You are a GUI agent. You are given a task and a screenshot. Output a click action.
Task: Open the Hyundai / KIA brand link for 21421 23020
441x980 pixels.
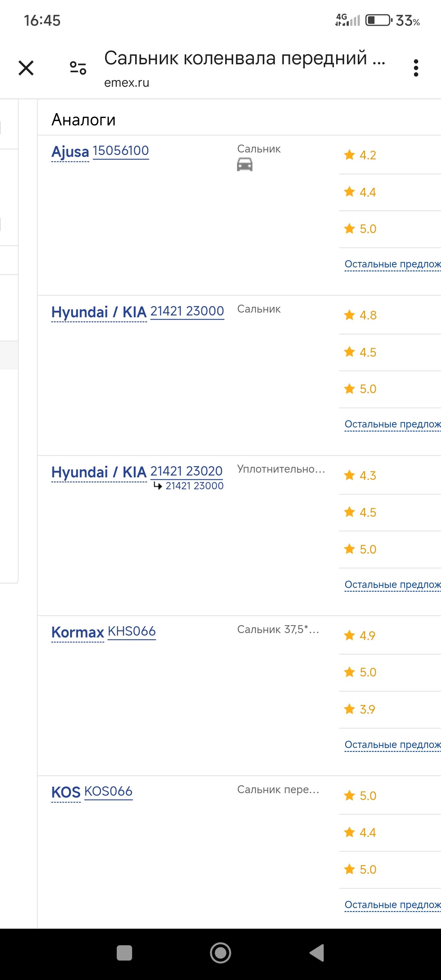[99, 473]
